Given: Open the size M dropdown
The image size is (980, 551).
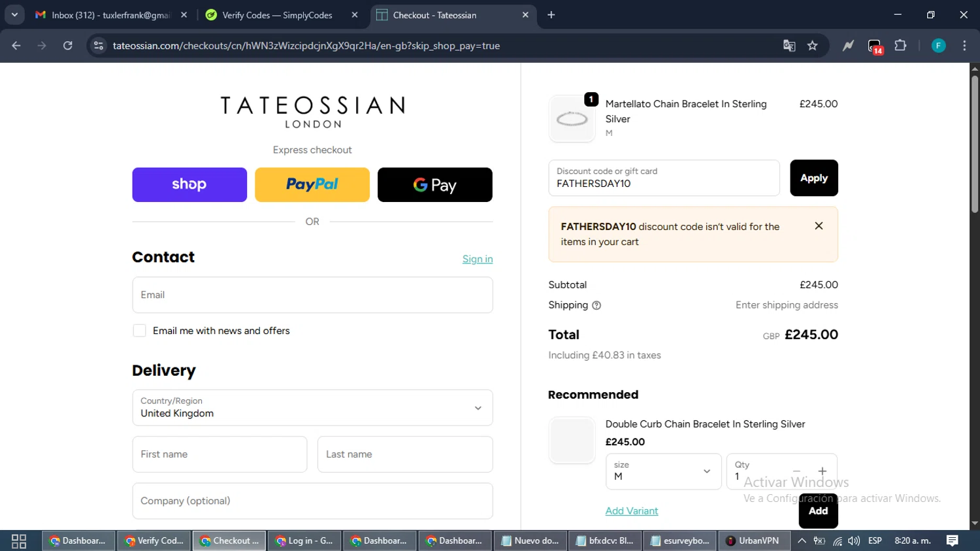Looking at the screenshot, I should [663, 471].
